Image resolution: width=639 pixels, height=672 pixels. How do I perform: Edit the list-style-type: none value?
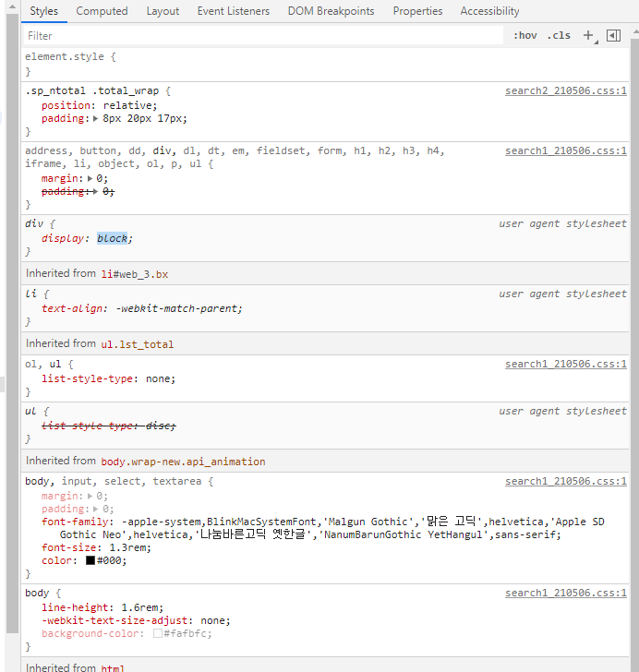pos(158,378)
